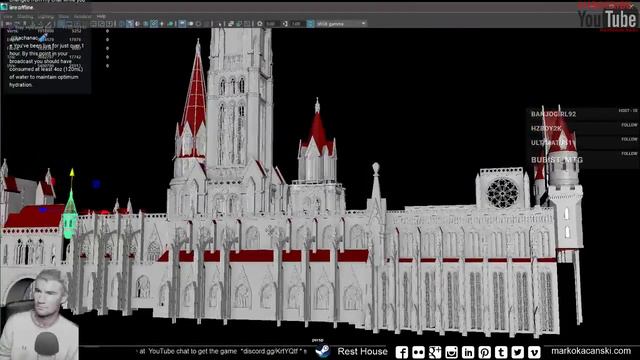Click the rose window on the cathedral model

(502, 193)
